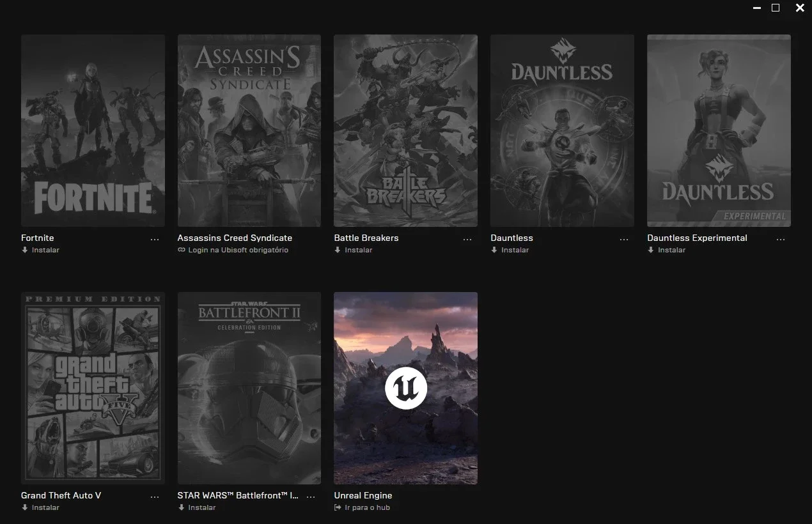
Task: Click Instalar under Grand Theft Auto V
Action: click(40, 507)
